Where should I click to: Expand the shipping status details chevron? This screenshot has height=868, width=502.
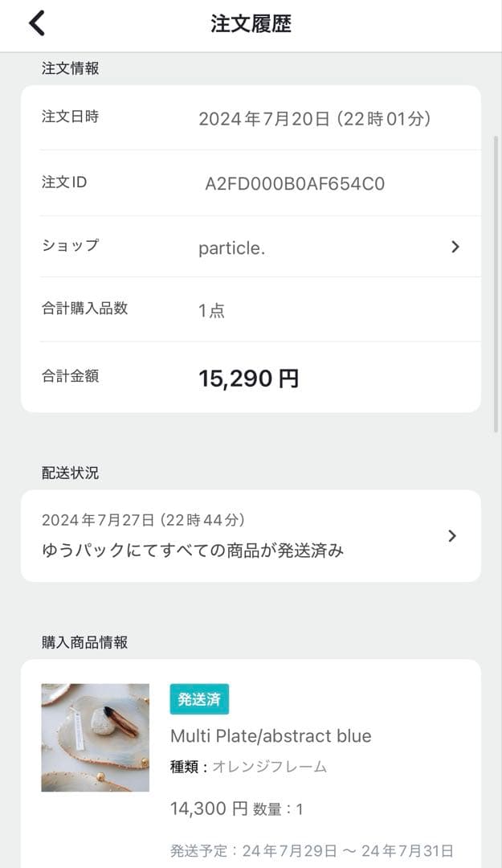click(453, 535)
